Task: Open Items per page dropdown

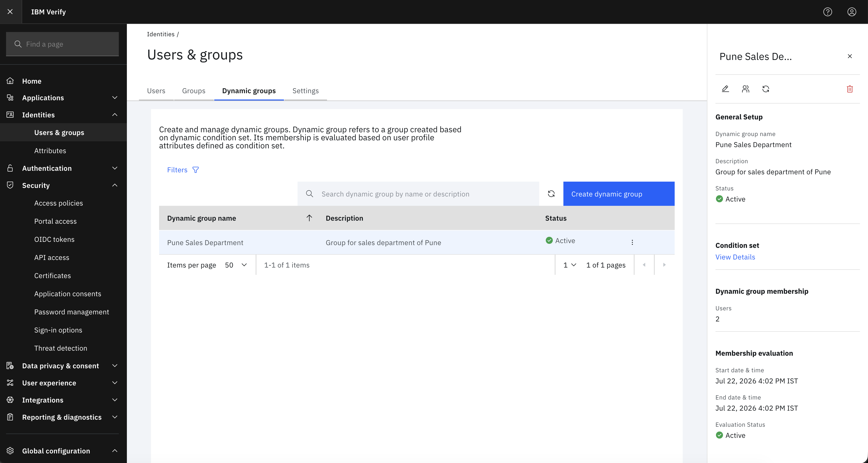Action: point(236,265)
